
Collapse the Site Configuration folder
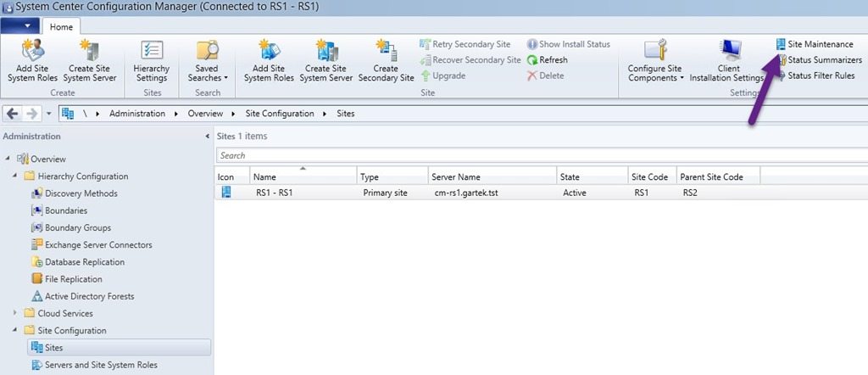(x=15, y=331)
